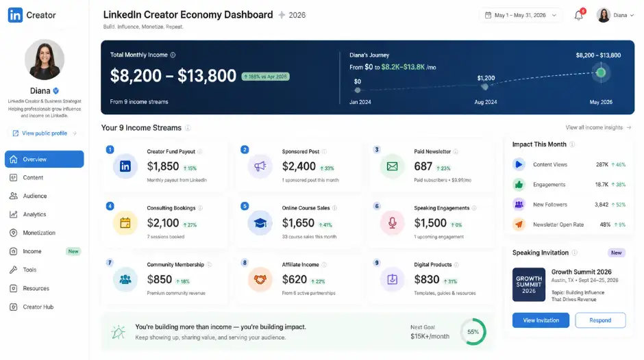Click the Community Membership people icon

point(125,279)
